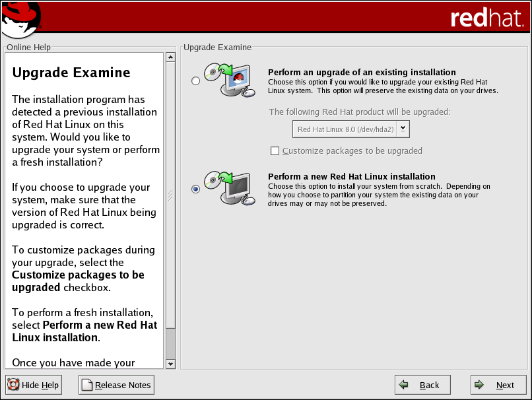Click the redhat wordmark in the header
The image size is (532, 400).
coord(486,18)
